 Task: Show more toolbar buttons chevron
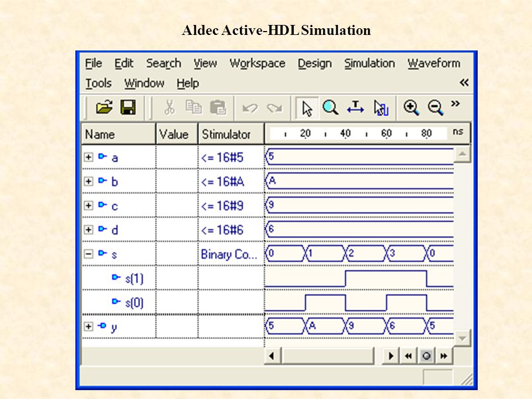tap(456, 104)
